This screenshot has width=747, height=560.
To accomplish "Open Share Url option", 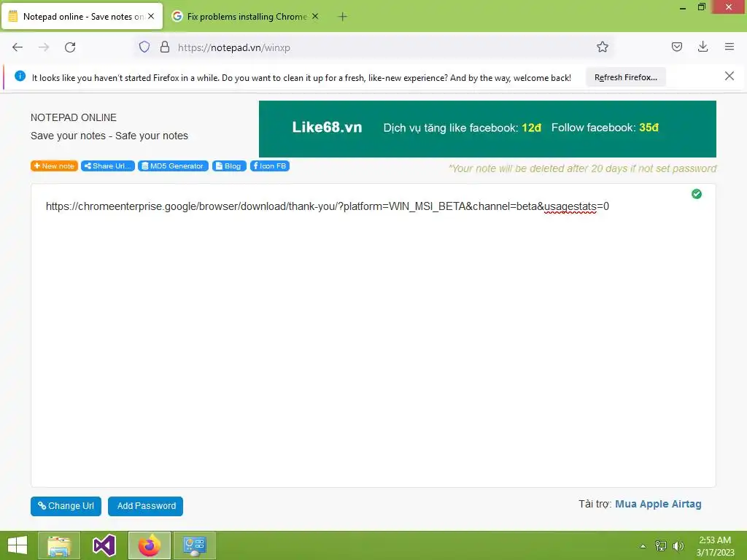I will tap(108, 166).
